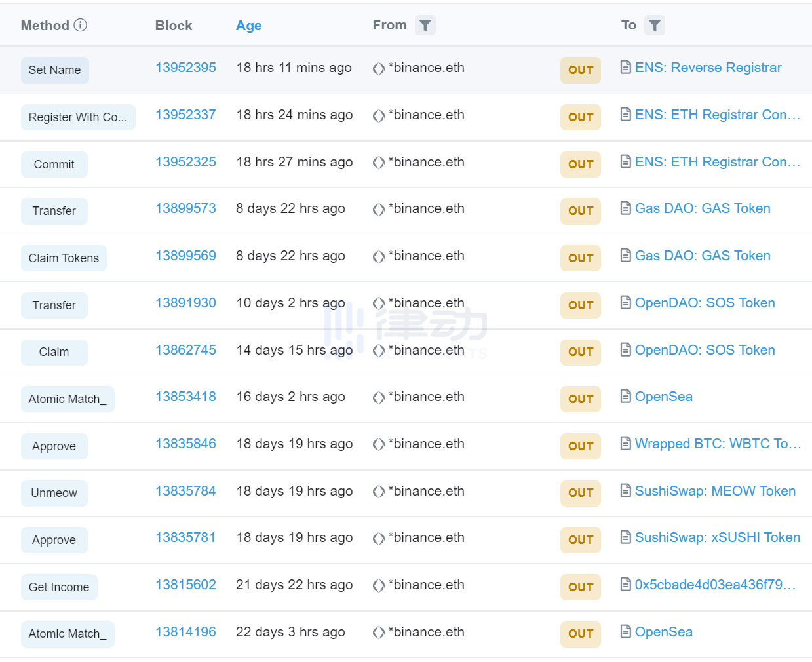This screenshot has width=812, height=662.
Task: Click contract icon in block 13952325 row
Action: (626, 162)
